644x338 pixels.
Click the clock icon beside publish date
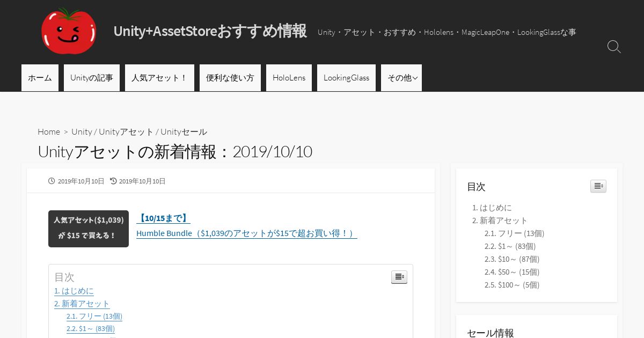52,181
